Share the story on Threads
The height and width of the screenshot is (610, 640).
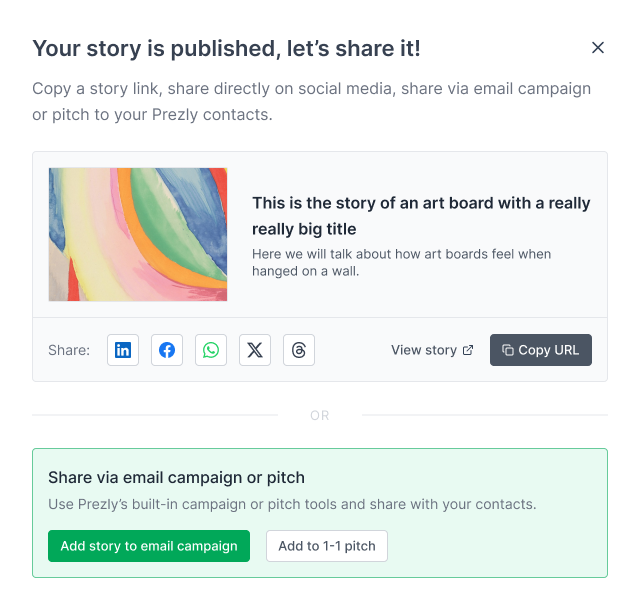(x=299, y=350)
